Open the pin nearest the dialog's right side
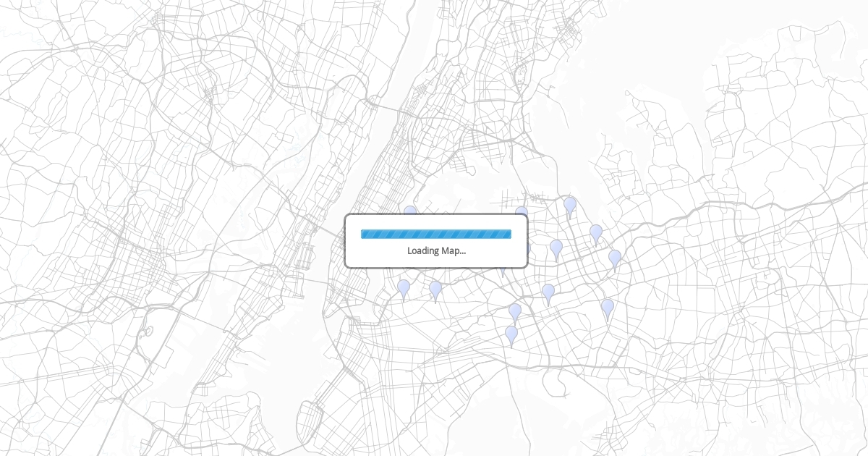Screen dimensions: 868x456 (x=556, y=248)
